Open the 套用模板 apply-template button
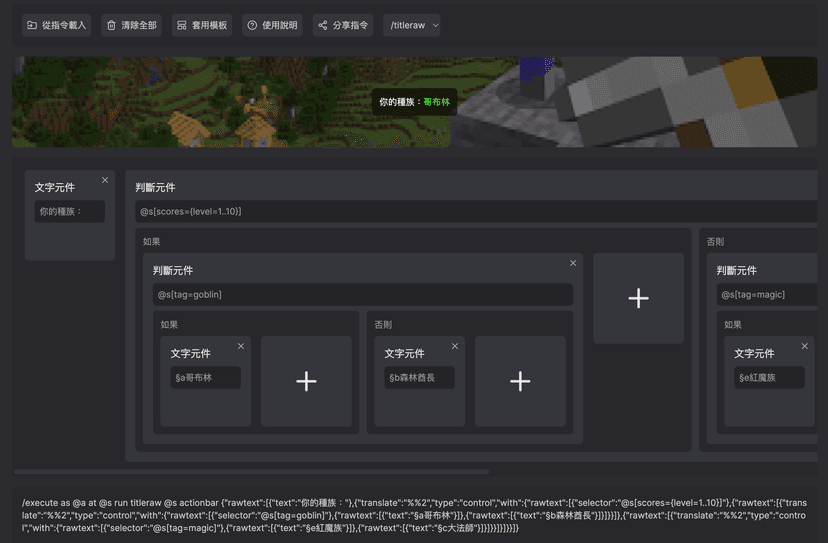The height and width of the screenshot is (543, 828). pos(202,25)
